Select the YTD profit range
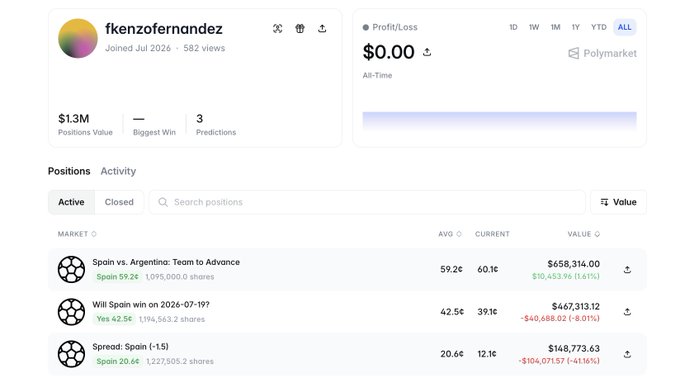Image resolution: width=680 pixels, height=392 pixels. click(598, 27)
